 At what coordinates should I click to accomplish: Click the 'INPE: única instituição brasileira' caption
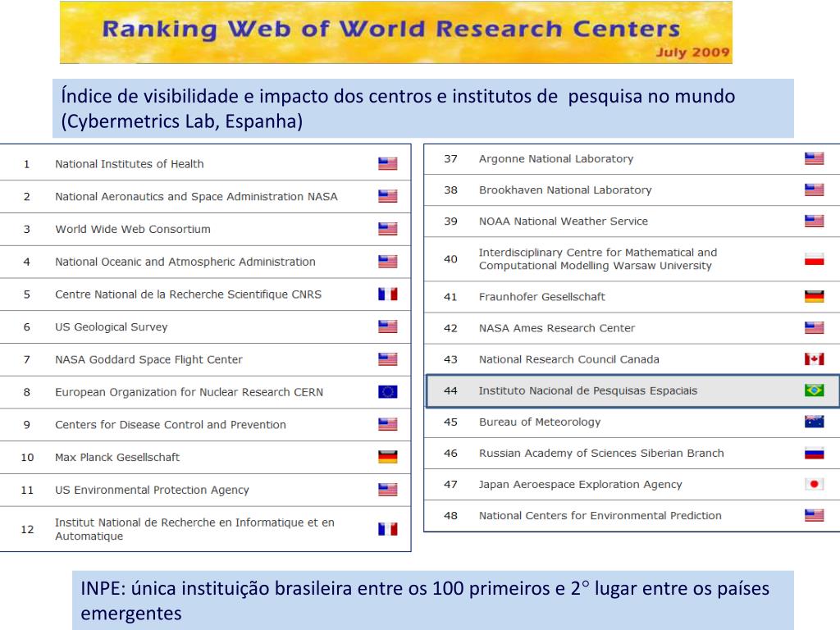click(x=433, y=600)
